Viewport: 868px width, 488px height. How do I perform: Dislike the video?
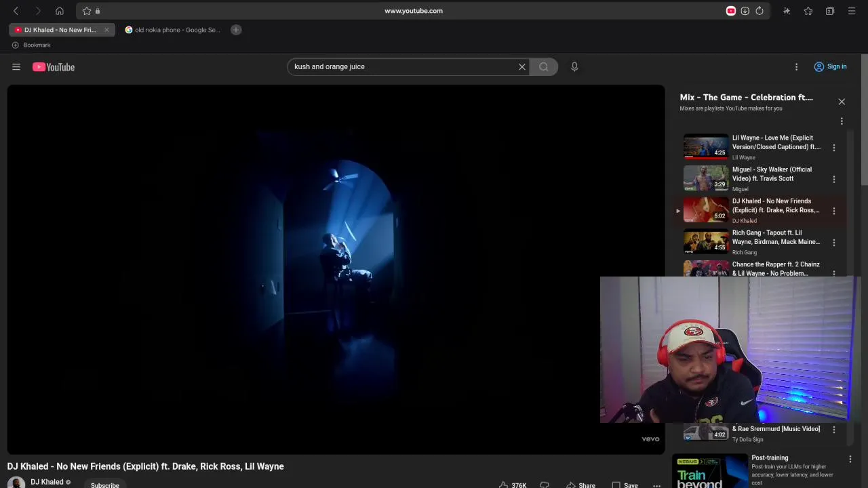click(544, 485)
